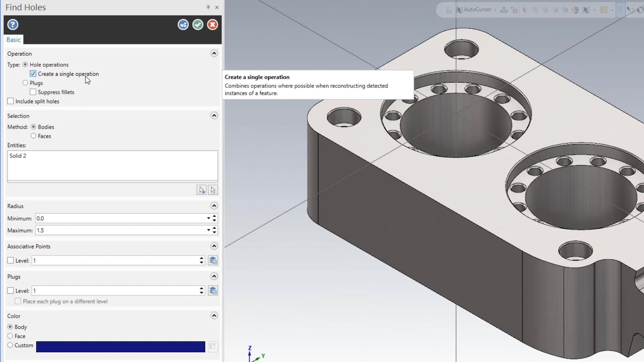Click the red X cancel button

click(x=212, y=24)
